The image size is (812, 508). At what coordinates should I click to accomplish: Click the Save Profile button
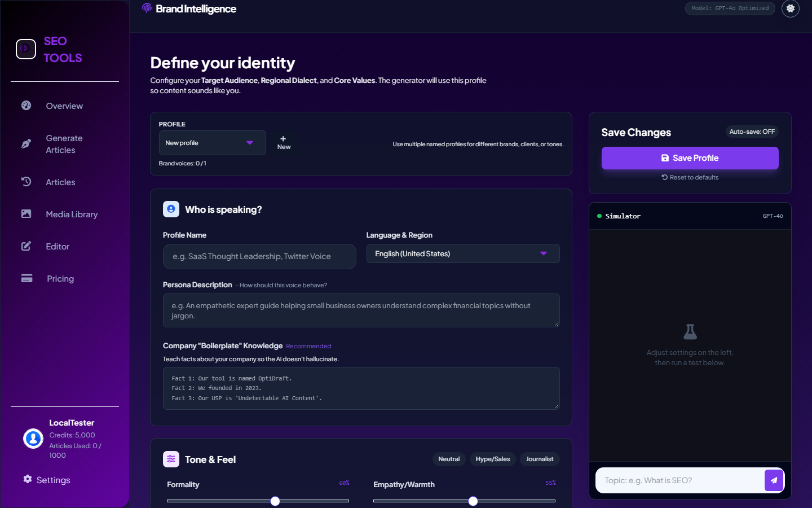point(690,158)
